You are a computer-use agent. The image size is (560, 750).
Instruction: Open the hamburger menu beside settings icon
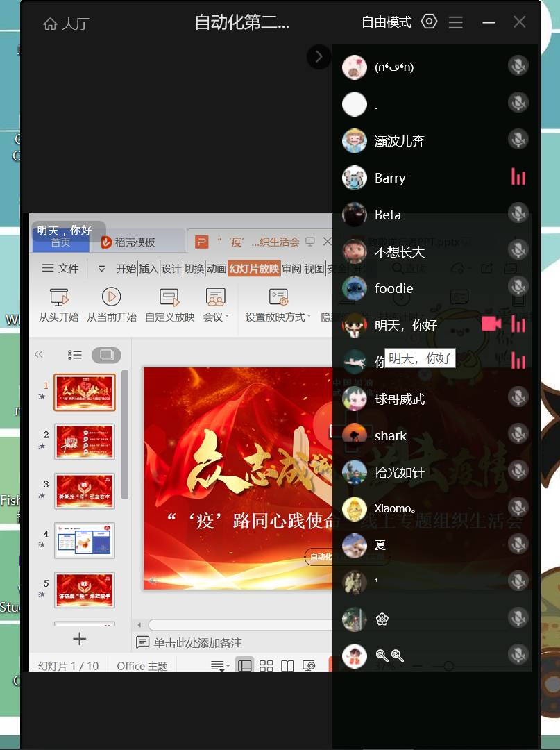[x=455, y=22]
